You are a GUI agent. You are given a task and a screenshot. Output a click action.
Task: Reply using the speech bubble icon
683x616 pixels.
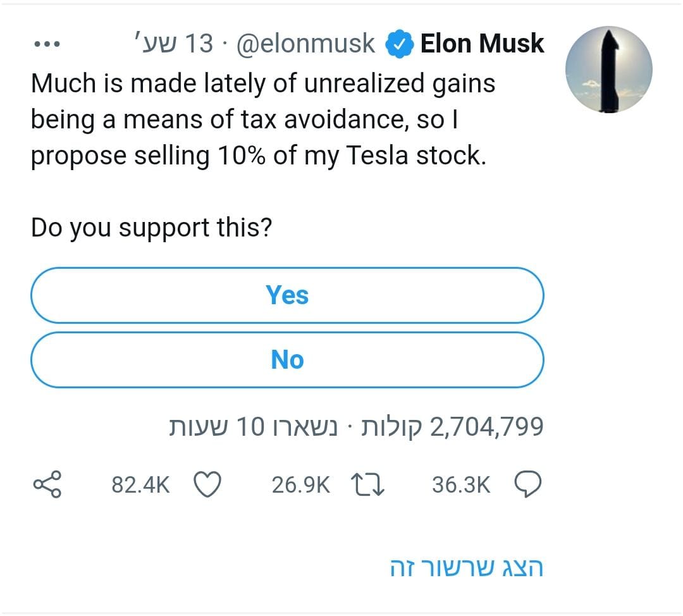[x=528, y=485]
